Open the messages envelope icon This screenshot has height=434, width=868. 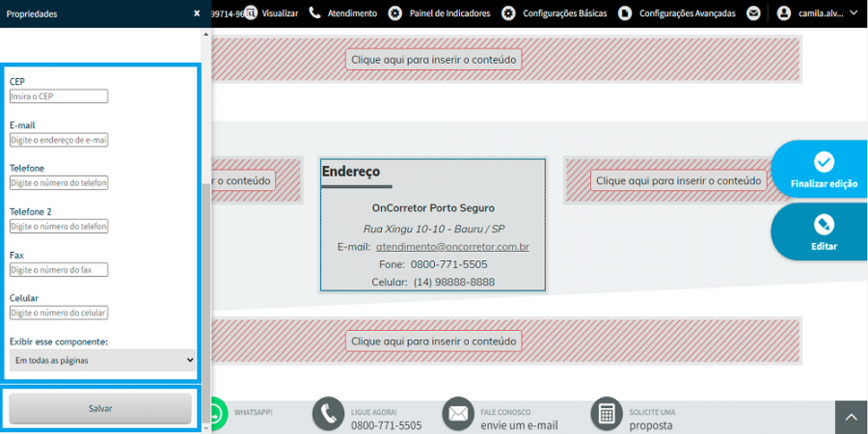click(x=753, y=14)
